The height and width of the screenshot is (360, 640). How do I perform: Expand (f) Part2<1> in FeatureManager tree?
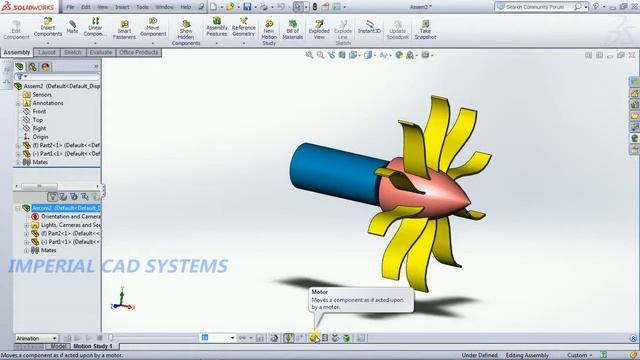[18, 145]
